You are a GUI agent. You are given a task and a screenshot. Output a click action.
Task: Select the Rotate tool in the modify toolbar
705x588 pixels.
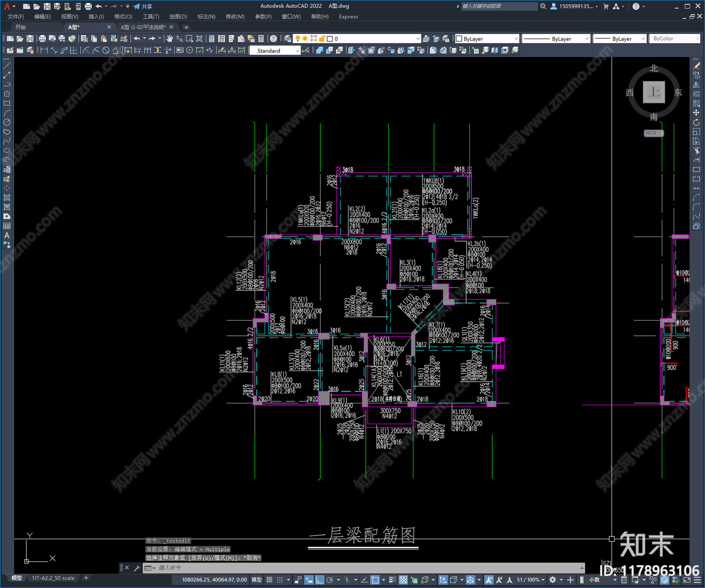[x=696, y=122]
